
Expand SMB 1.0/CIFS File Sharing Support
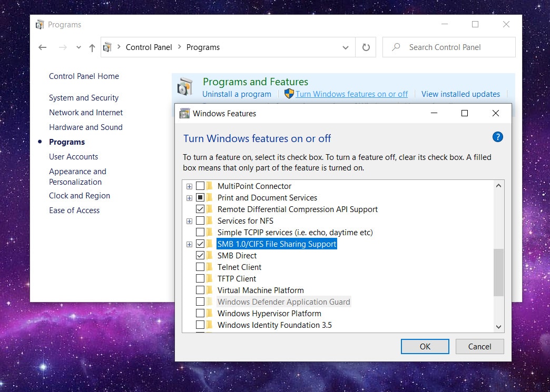click(190, 244)
